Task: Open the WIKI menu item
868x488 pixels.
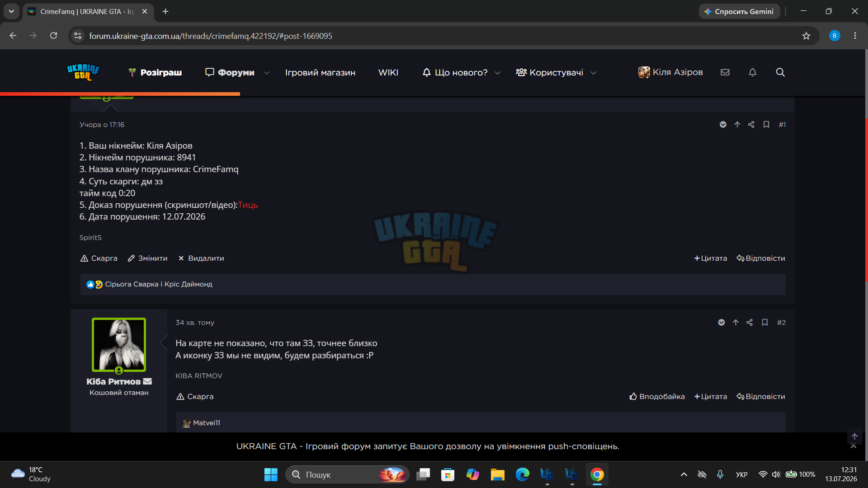Action: (388, 72)
